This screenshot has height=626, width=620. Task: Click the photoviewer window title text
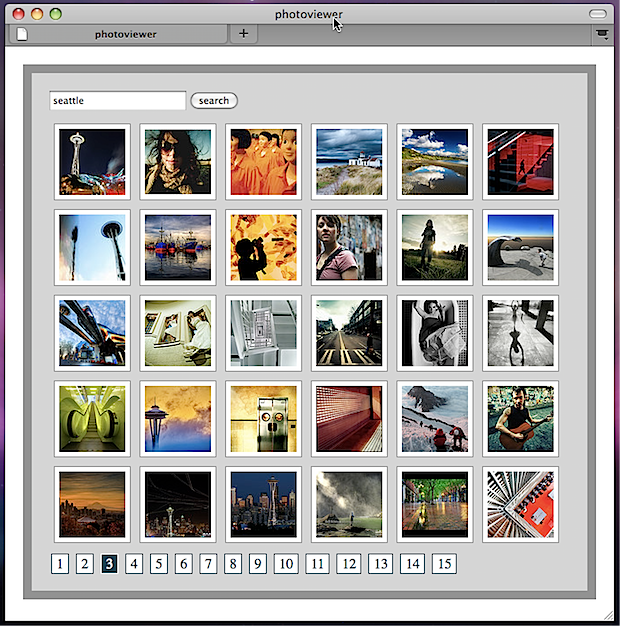coord(309,14)
